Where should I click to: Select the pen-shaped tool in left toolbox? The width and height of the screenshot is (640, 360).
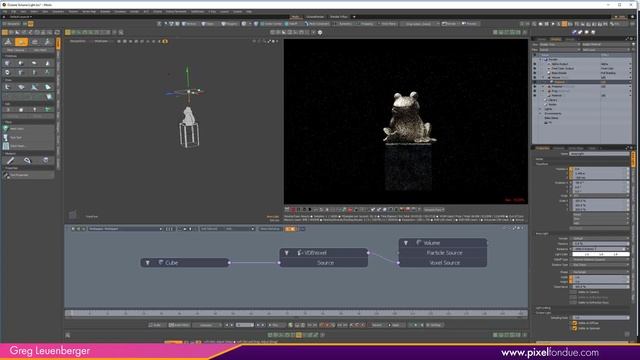pos(10,160)
